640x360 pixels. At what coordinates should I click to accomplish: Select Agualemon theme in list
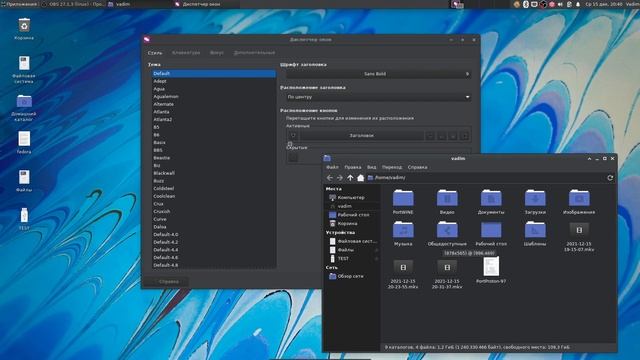click(x=214, y=97)
